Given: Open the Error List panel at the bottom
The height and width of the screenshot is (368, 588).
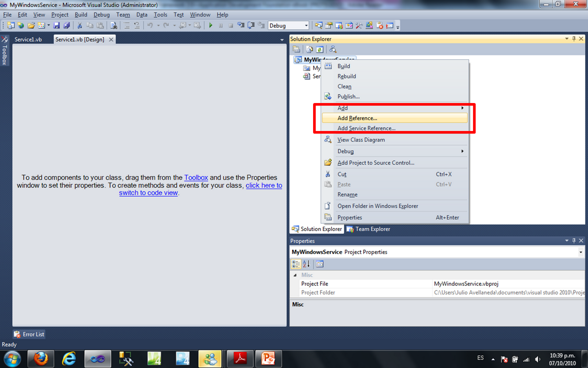Looking at the screenshot, I should (29, 334).
